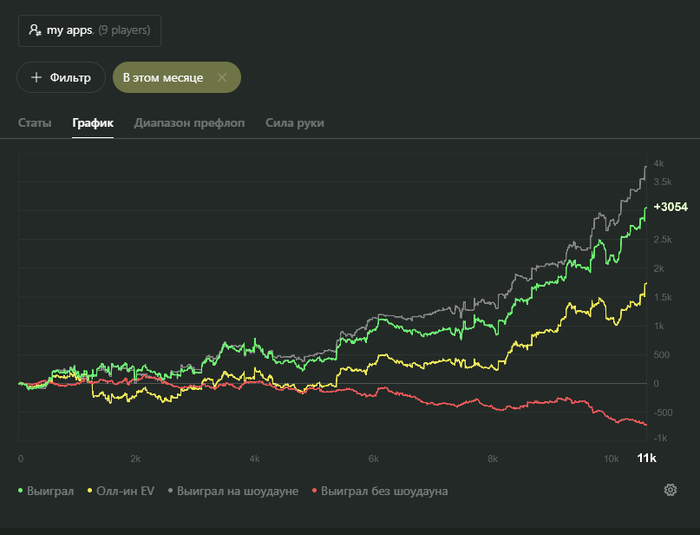This screenshot has width=700, height=535.
Task: Open the Диапазон префлоп tab
Action: [189, 123]
